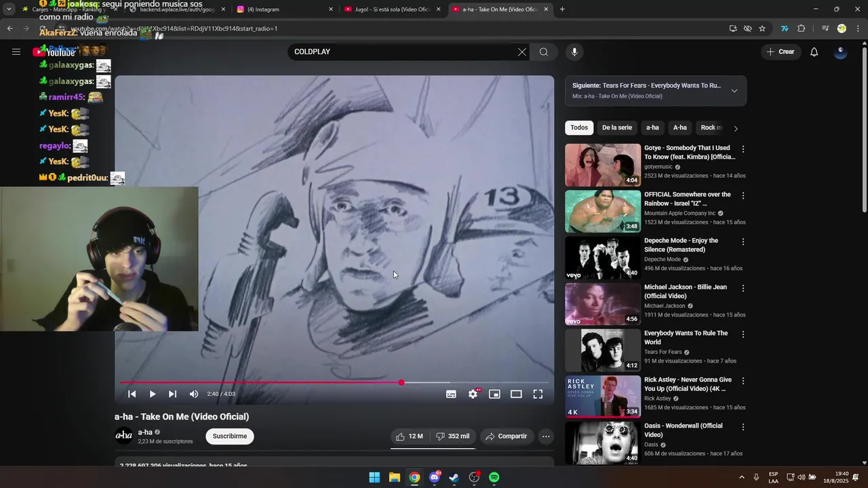This screenshot has width=868, height=488.
Task: Show more filter chips arrow
Action: click(736, 128)
